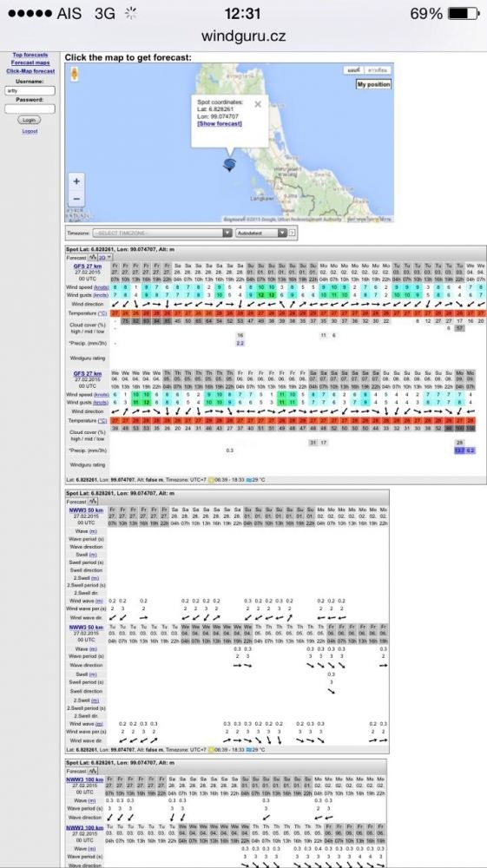Close the spot coordinates popup

(x=257, y=104)
